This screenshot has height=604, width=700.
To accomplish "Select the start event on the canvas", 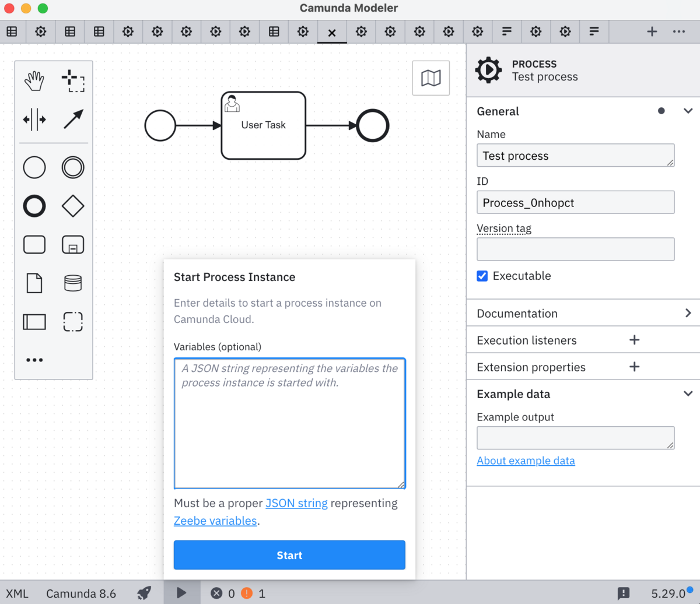I will point(160,125).
